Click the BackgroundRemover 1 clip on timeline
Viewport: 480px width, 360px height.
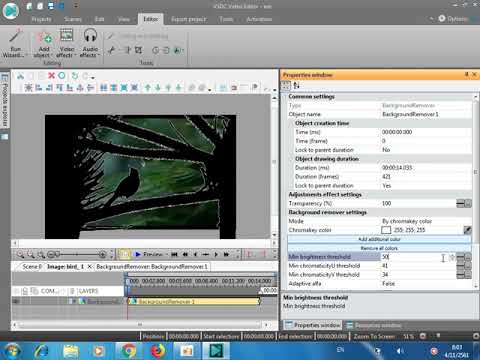pos(194,301)
